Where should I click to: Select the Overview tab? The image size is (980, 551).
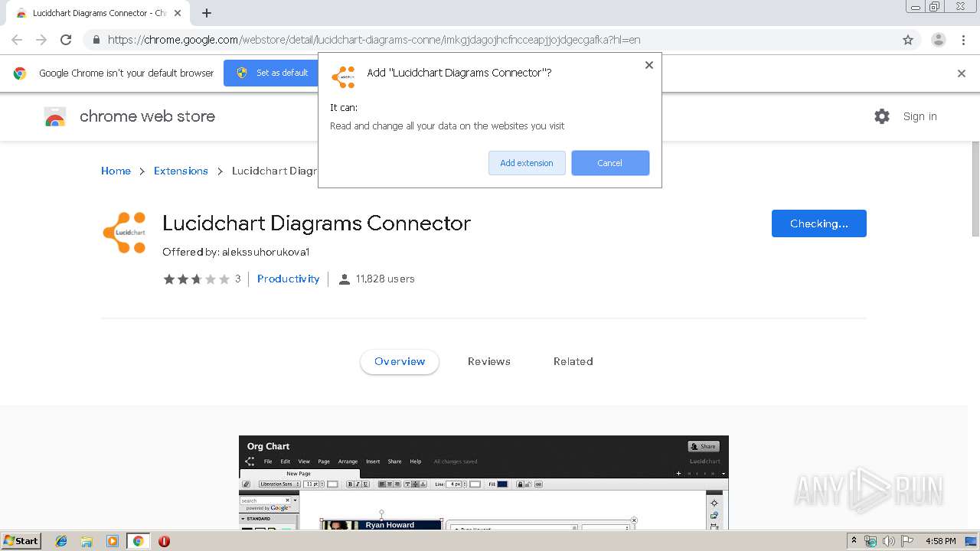point(400,361)
